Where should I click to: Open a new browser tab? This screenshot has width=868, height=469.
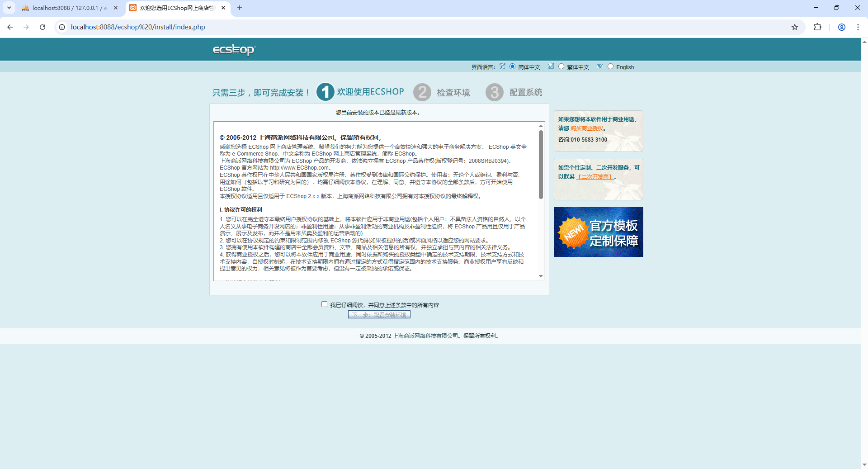[240, 8]
